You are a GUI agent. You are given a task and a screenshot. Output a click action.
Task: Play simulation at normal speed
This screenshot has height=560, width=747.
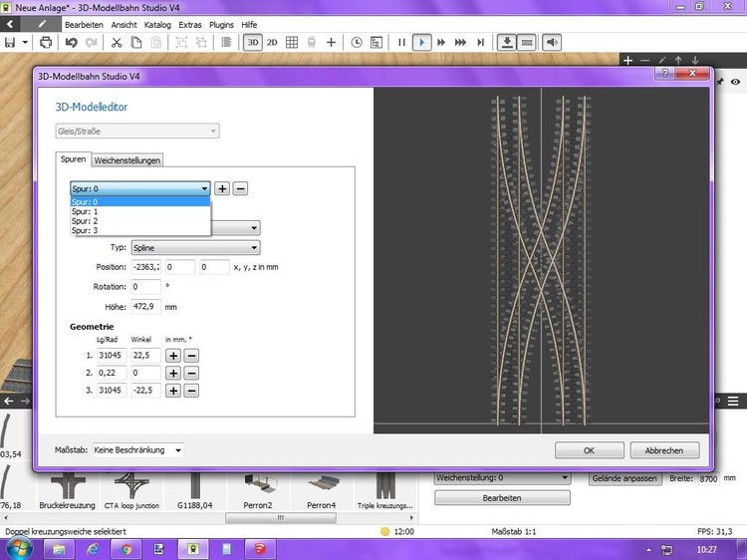pos(421,43)
